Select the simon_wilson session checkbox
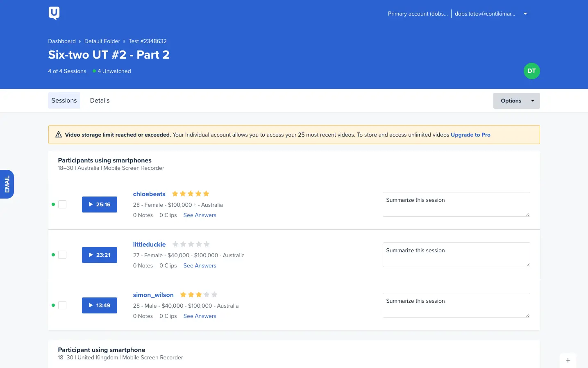 [x=62, y=305]
